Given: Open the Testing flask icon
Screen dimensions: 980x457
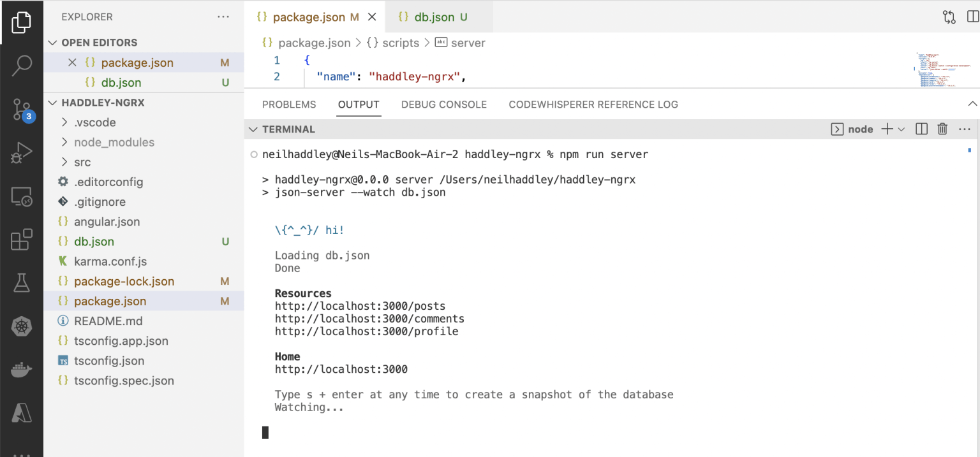Looking at the screenshot, I should pos(22,283).
